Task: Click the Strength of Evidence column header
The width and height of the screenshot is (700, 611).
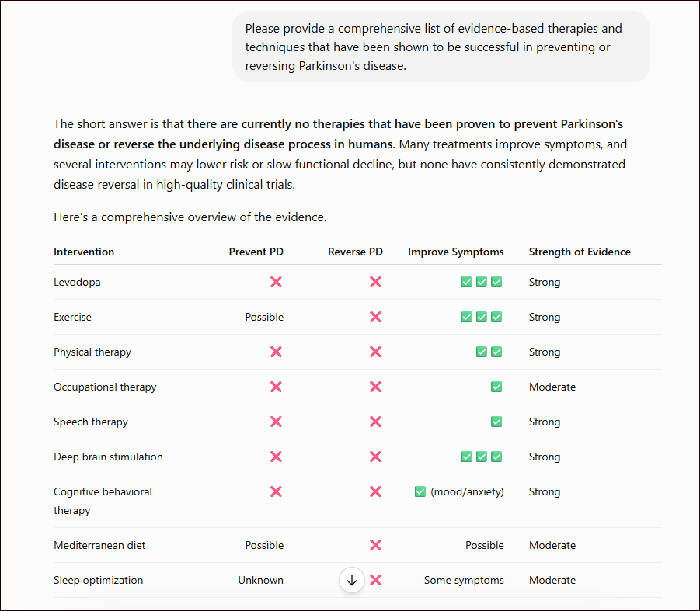Action: point(580,252)
